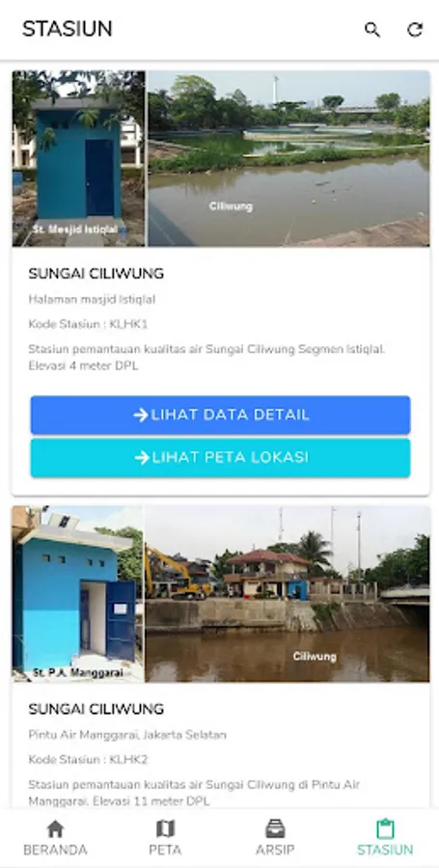
Task: View the St. P.A. Manggarai station photo
Action: coord(77,593)
